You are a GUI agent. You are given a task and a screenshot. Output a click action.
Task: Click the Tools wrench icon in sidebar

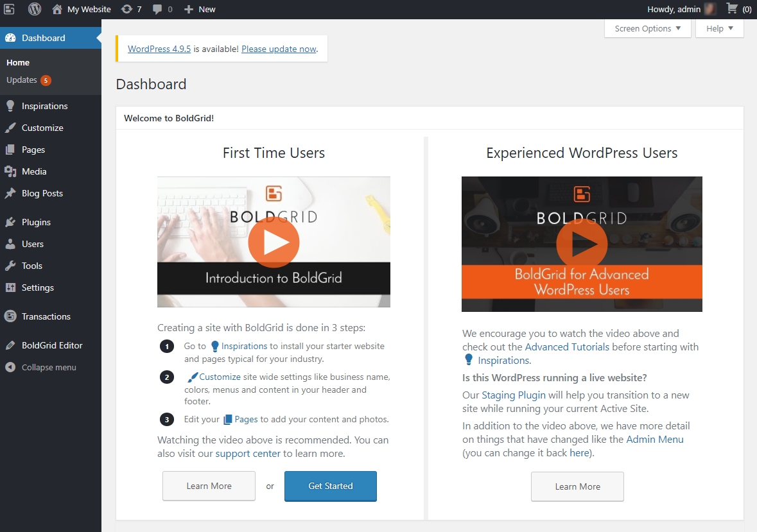(10, 266)
